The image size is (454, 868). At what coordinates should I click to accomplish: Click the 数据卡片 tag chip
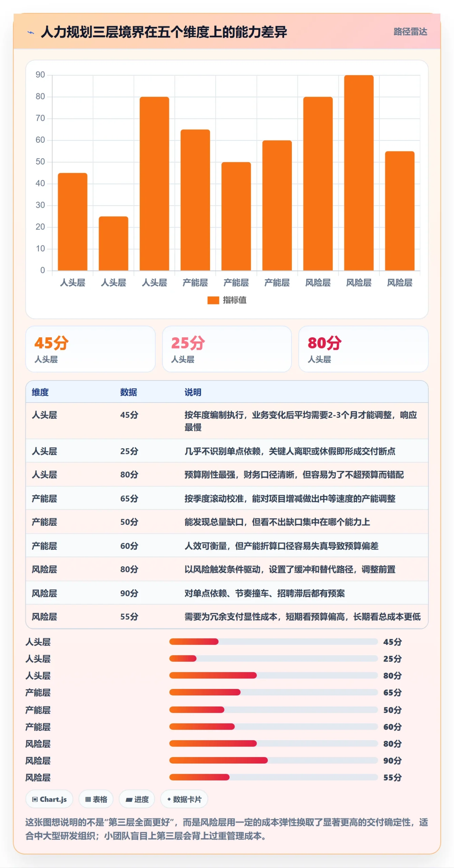[184, 799]
